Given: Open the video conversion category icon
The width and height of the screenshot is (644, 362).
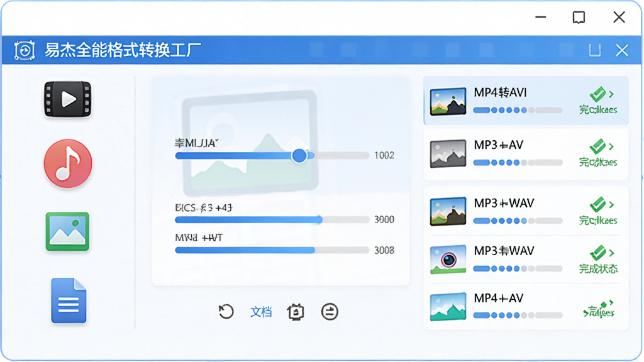Looking at the screenshot, I should tap(68, 99).
